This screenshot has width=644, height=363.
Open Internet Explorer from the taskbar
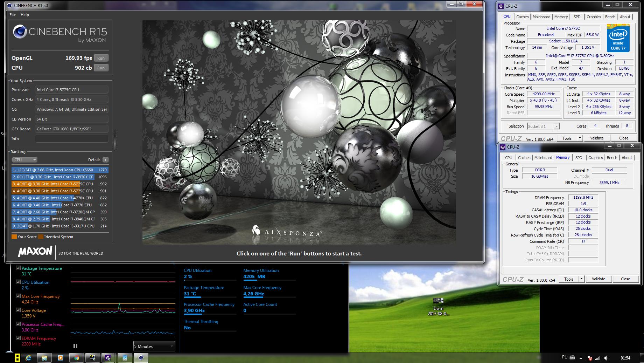tap(29, 358)
